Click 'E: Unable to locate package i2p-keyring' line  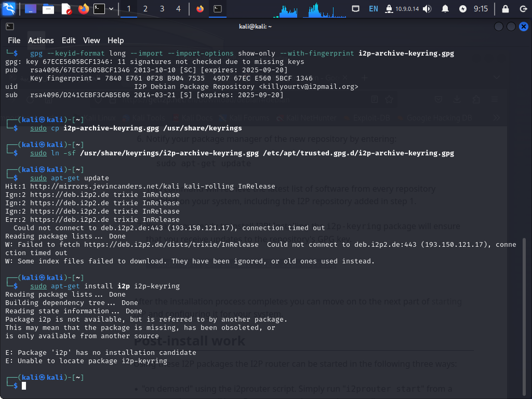[x=86, y=361]
